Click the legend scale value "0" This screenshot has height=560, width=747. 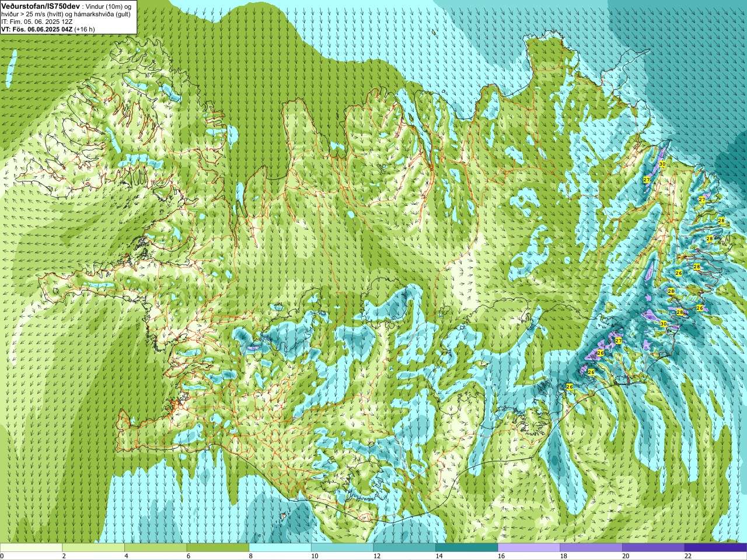(x=2, y=556)
